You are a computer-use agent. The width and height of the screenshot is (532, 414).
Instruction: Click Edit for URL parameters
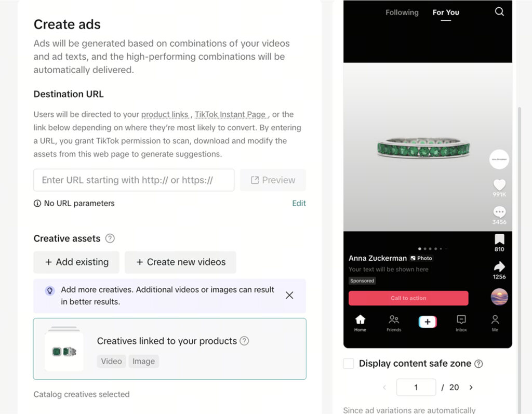299,203
